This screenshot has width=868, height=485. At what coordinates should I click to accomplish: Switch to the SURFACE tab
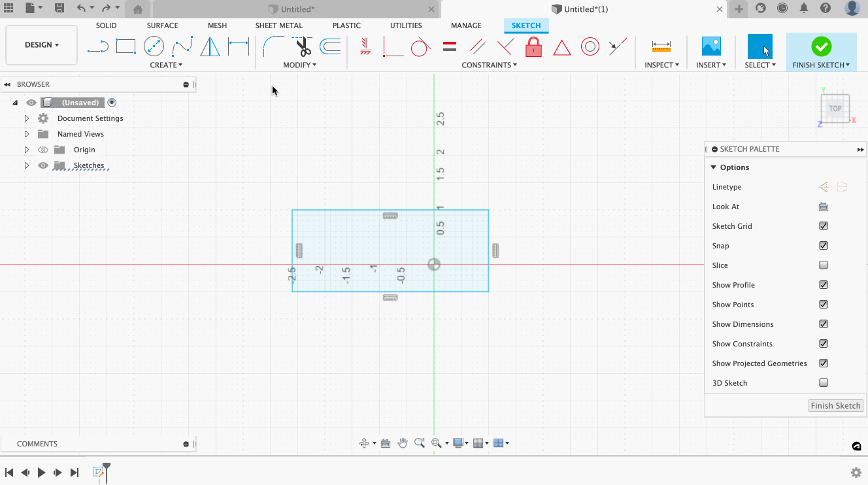click(162, 25)
